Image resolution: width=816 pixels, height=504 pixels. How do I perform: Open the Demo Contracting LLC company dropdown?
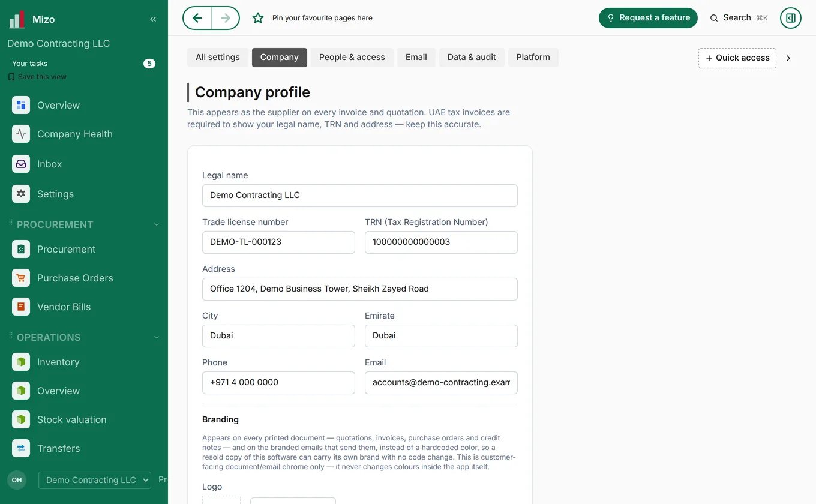pyautogui.click(x=95, y=480)
